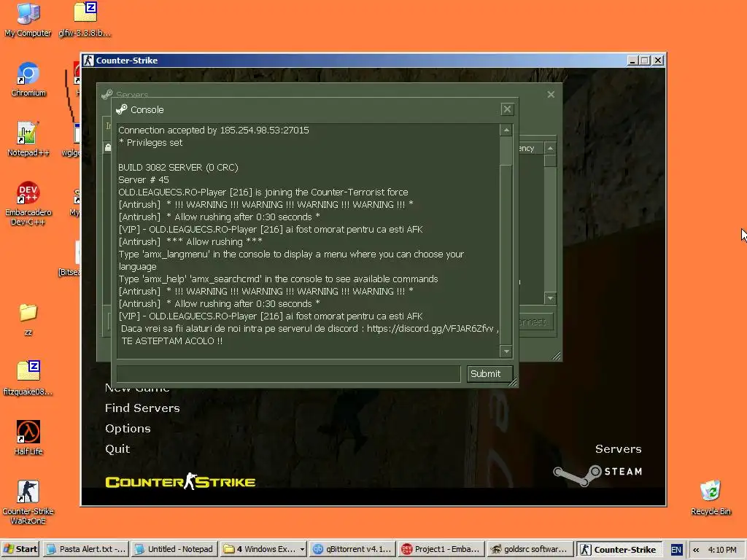747x560 pixels.
Task: Launch Half Life desktop shortcut
Action: click(x=28, y=437)
